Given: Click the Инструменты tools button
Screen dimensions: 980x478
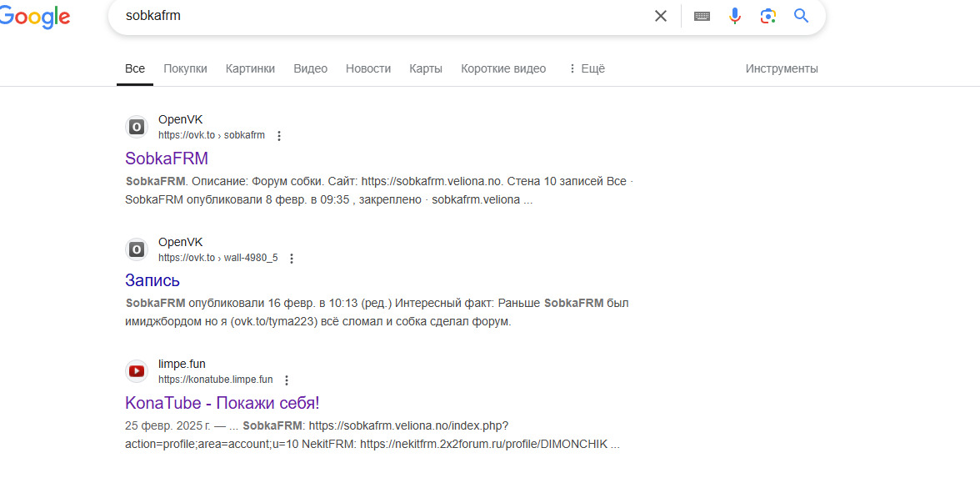Looking at the screenshot, I should click(x=781, y=68).
